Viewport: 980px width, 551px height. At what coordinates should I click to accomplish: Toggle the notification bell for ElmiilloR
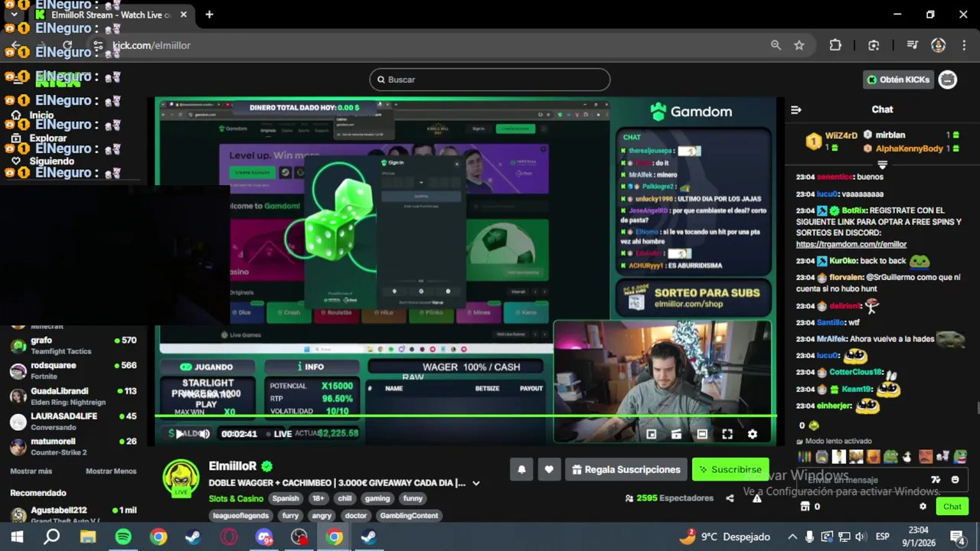pos(521,470)
